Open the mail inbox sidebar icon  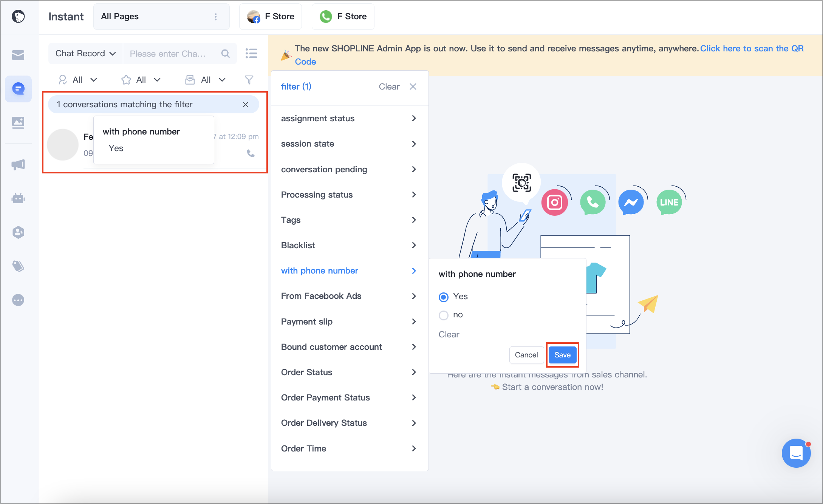coord(18,55)
